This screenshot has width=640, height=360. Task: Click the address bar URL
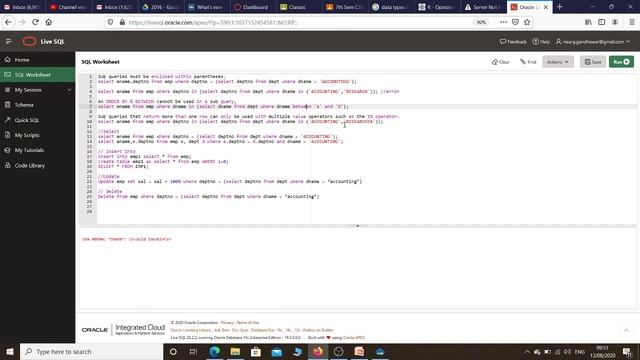click(213, 22)
